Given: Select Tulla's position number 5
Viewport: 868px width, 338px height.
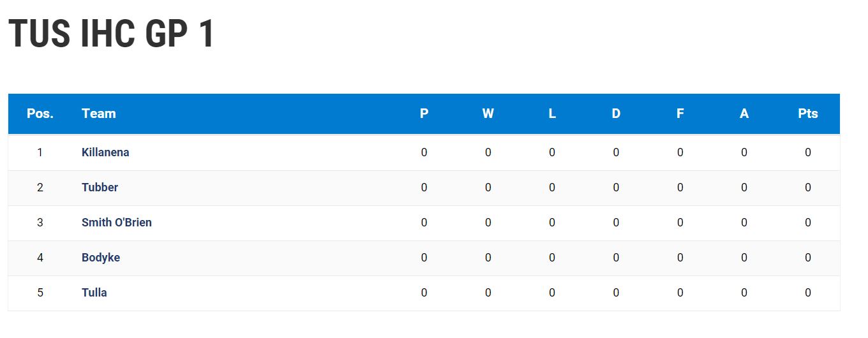Looking at the screenshot, I should click(40, 293).
